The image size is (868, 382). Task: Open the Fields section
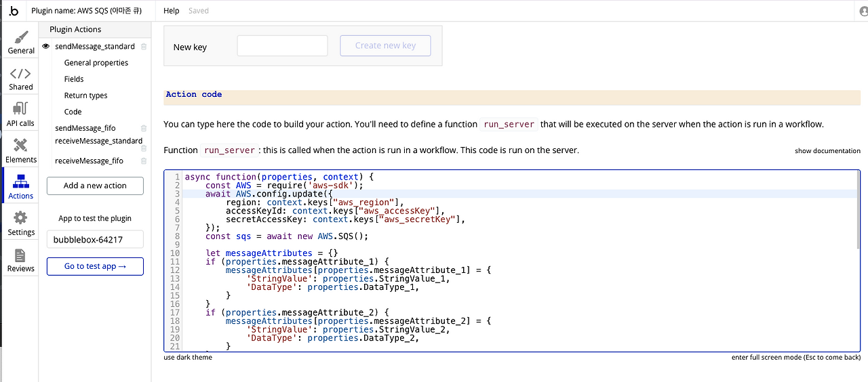pos(74,79)
